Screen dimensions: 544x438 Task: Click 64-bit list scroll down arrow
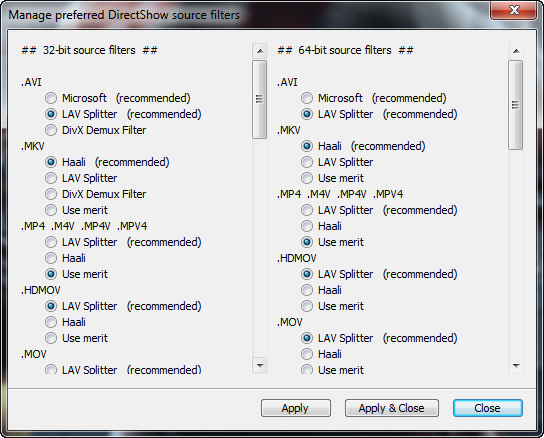516,365
